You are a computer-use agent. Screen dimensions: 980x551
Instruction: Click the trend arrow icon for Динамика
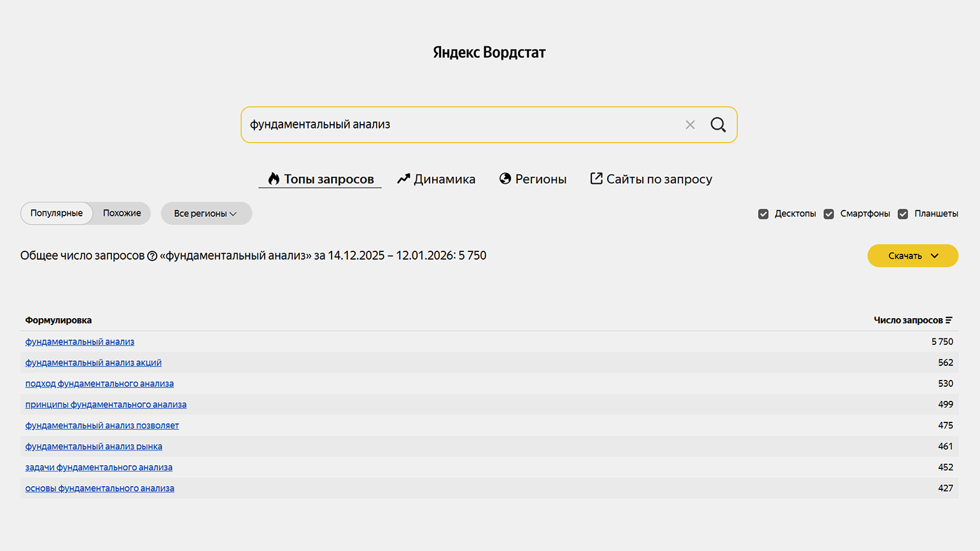point(403,179)
